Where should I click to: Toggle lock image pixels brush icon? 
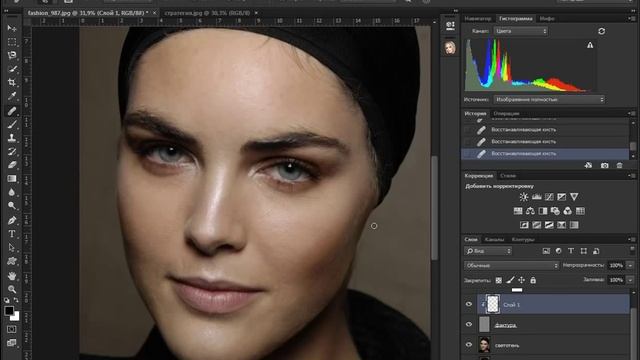tap(510, 280)
